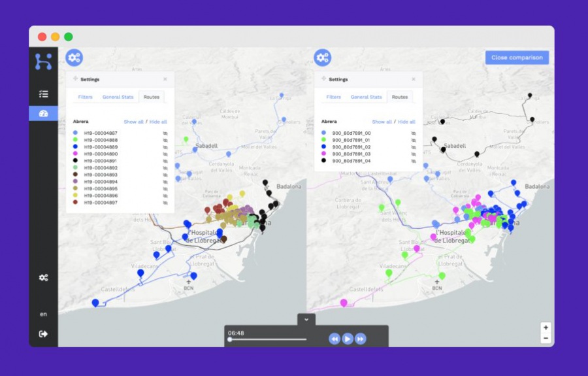588x376 pixels.
Task: Click the Badalona label on right map
Action: [x=537, y=186]
